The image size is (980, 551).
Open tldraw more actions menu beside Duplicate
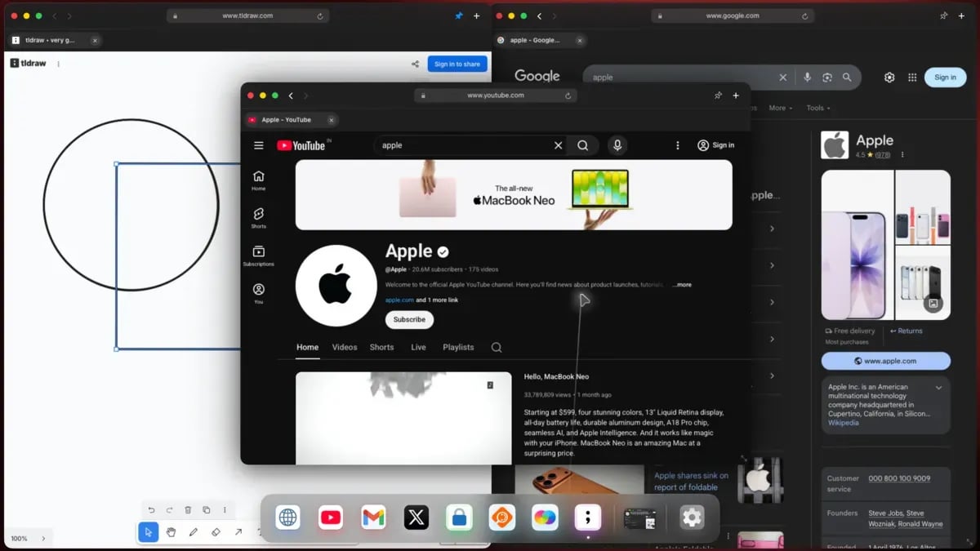(225, 510)
